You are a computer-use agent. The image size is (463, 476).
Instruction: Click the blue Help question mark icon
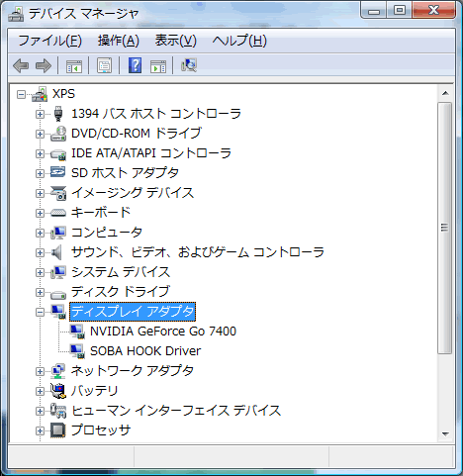[x=135, y=65]
